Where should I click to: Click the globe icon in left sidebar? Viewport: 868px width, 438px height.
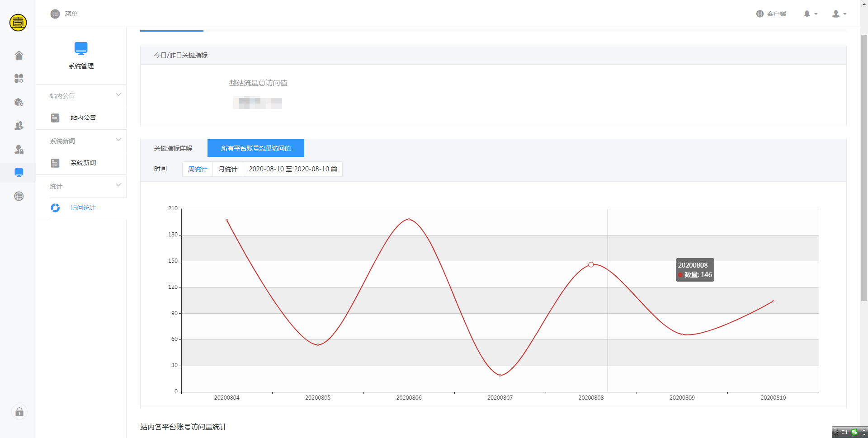click(19, 196)
